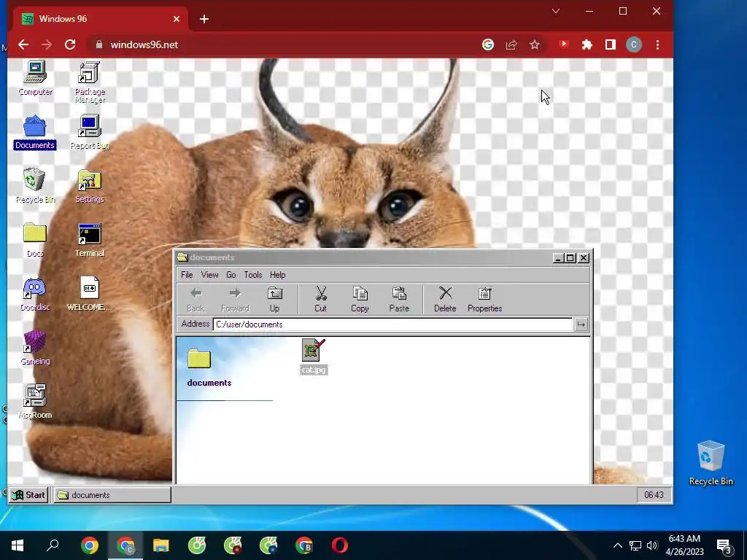Open the notification center icon
This screenshot has width=747, height=560.
click(x=724, y=545)
